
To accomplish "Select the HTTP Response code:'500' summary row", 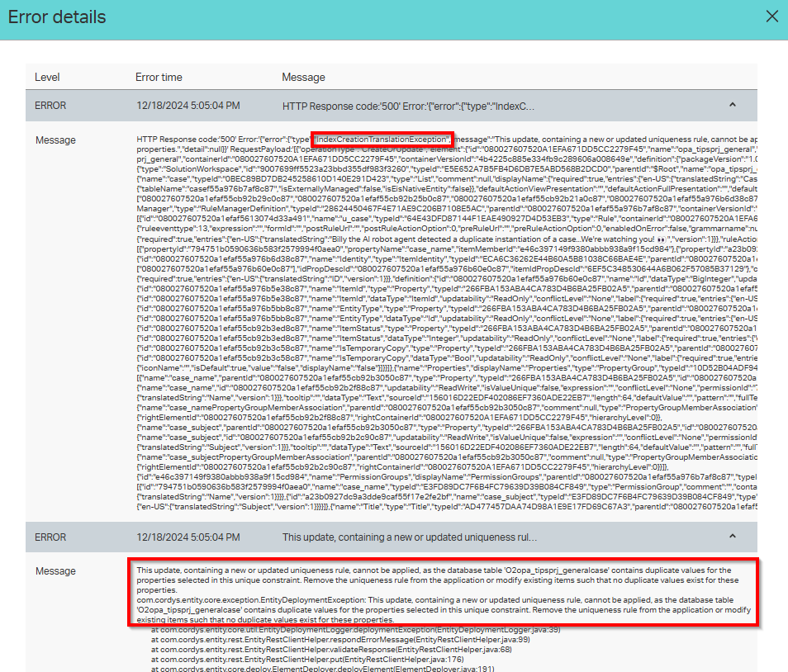I will pyautogui.click(x=408, y=106).
